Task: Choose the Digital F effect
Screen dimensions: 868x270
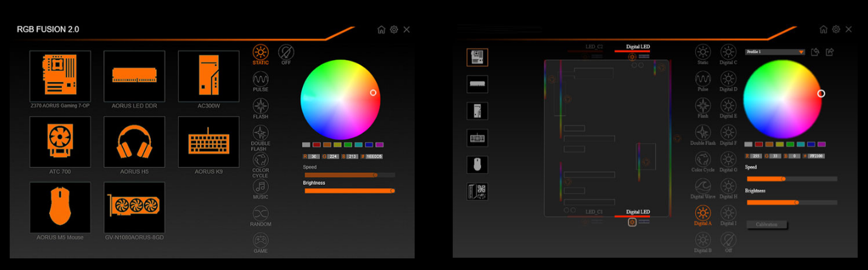Action: pos(728,135)
